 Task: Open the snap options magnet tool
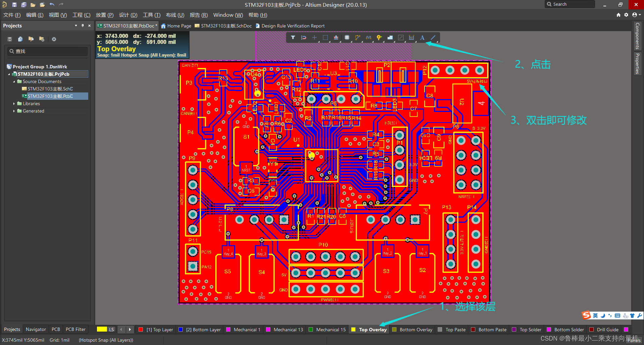(304, 38)
